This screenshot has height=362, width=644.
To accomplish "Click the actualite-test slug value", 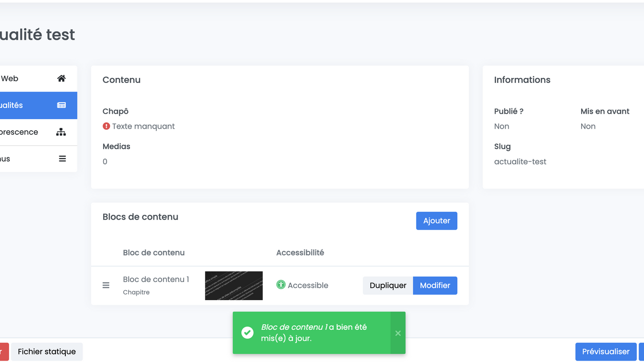I will click(520, 161).
